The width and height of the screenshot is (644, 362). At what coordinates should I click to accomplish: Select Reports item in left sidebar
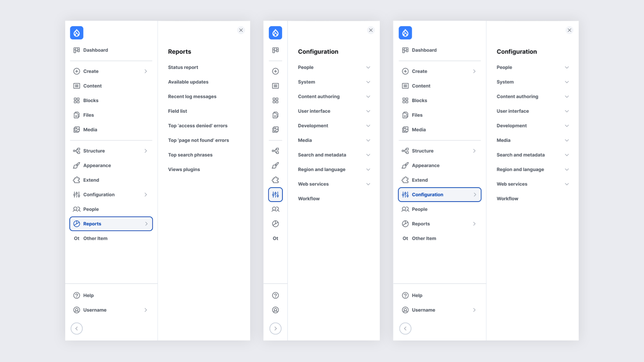coord(111,224)
